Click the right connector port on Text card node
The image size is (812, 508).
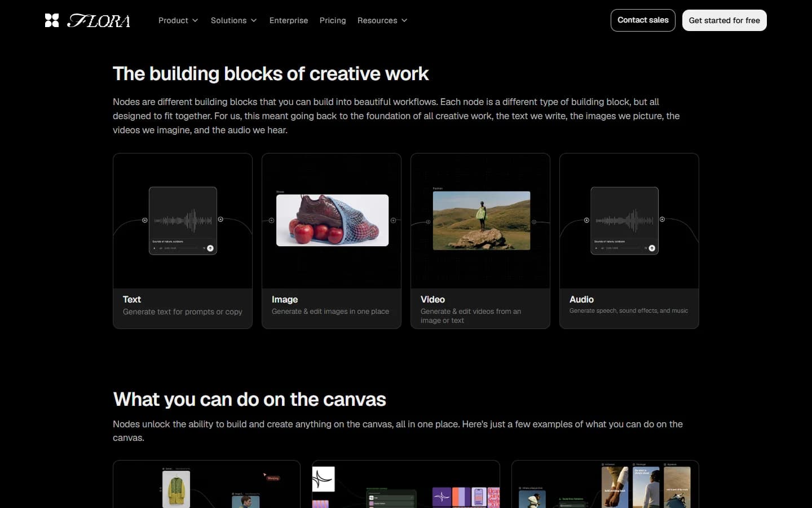[220, 219]
